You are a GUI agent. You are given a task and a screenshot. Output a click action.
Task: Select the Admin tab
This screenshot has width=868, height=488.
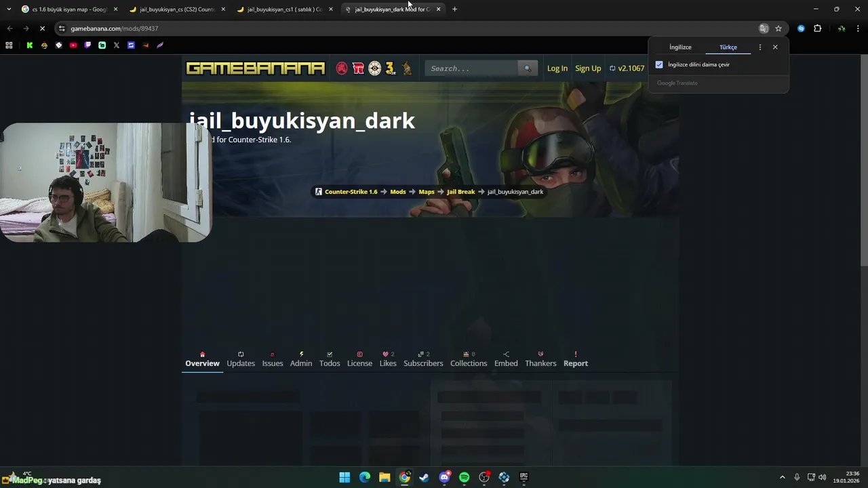click(x=301, y=359)
